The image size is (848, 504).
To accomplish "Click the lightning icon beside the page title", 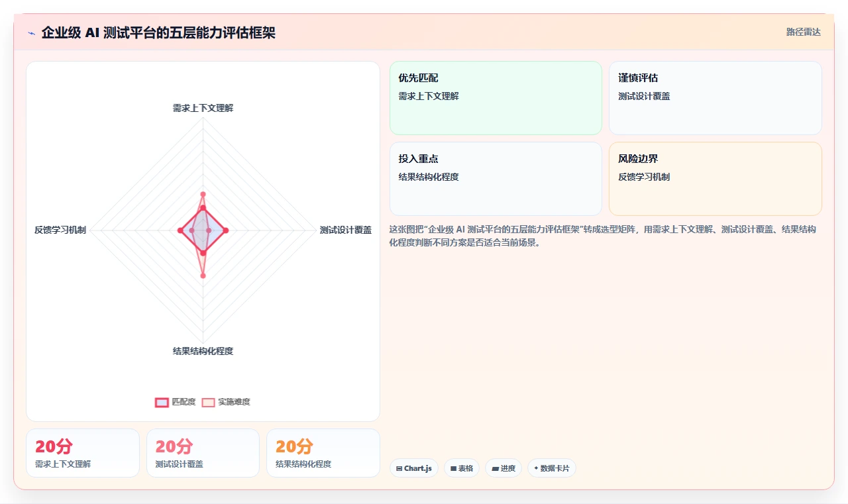I will click(32, 32).
